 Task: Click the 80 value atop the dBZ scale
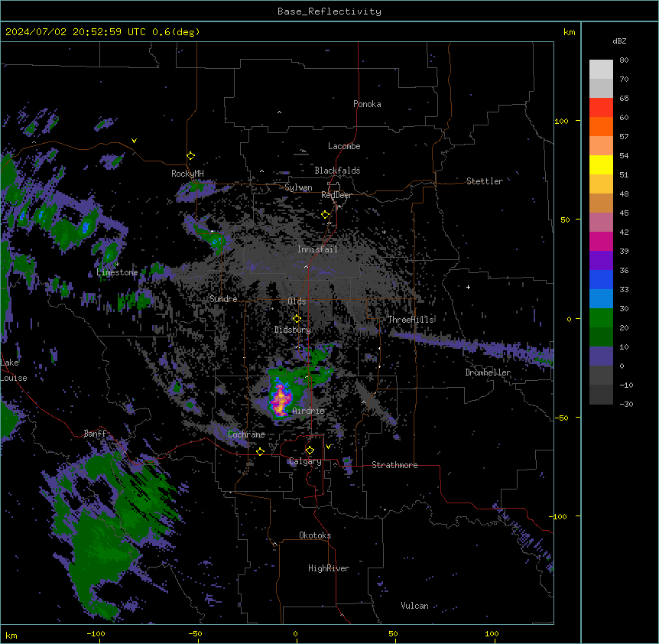(624, 60)
